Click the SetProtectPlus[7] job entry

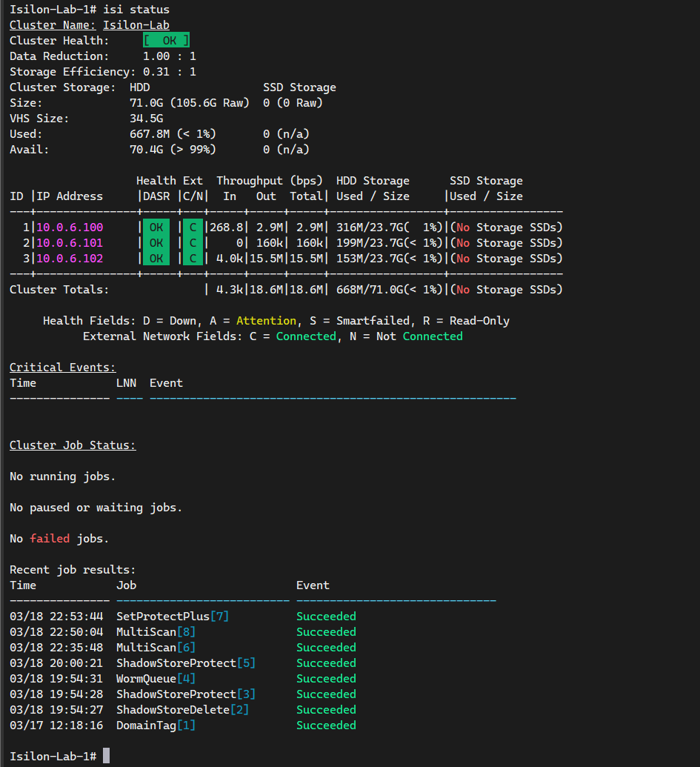[x=173, y=617]
